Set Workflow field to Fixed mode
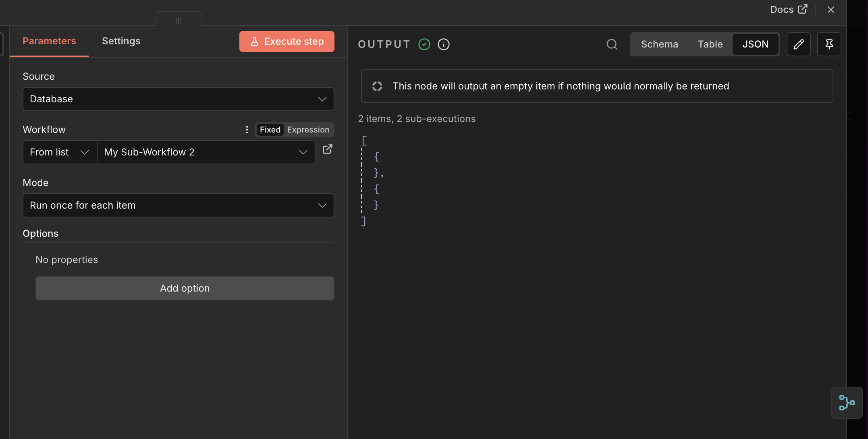 270,130
